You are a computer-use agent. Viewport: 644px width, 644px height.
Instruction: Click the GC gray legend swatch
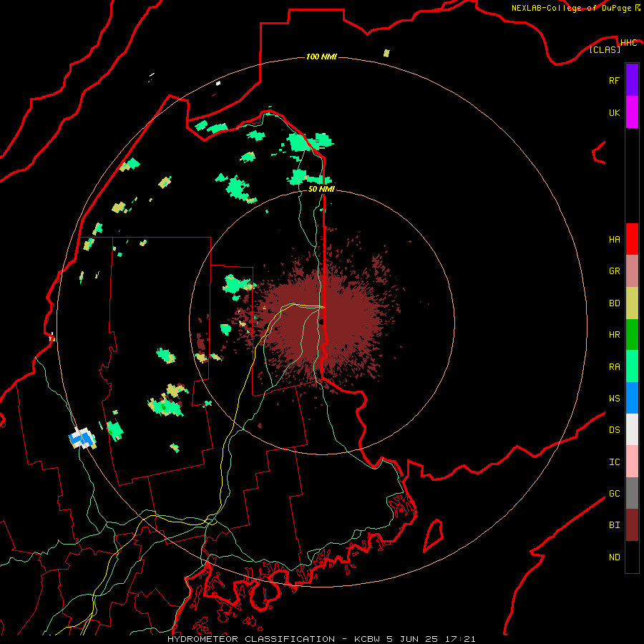click(632, 493)
